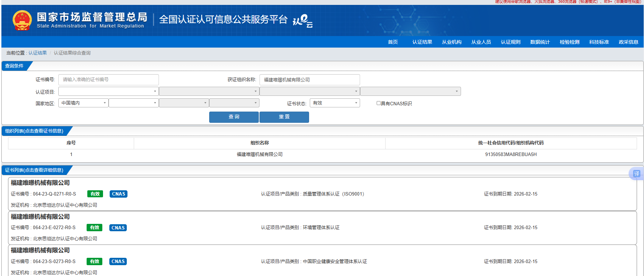
Task: Focus the 证书编号 input field
Action: (x=108, y=80)
